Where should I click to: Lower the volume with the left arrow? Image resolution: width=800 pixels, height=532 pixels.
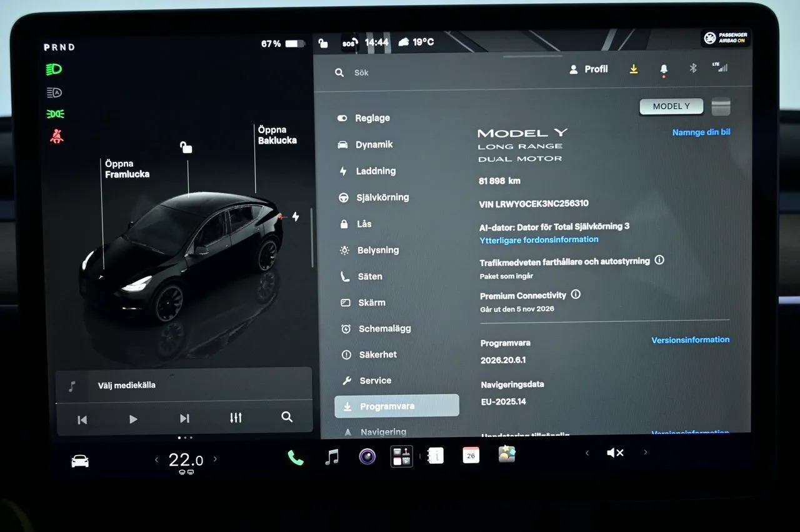click(587, 453)
